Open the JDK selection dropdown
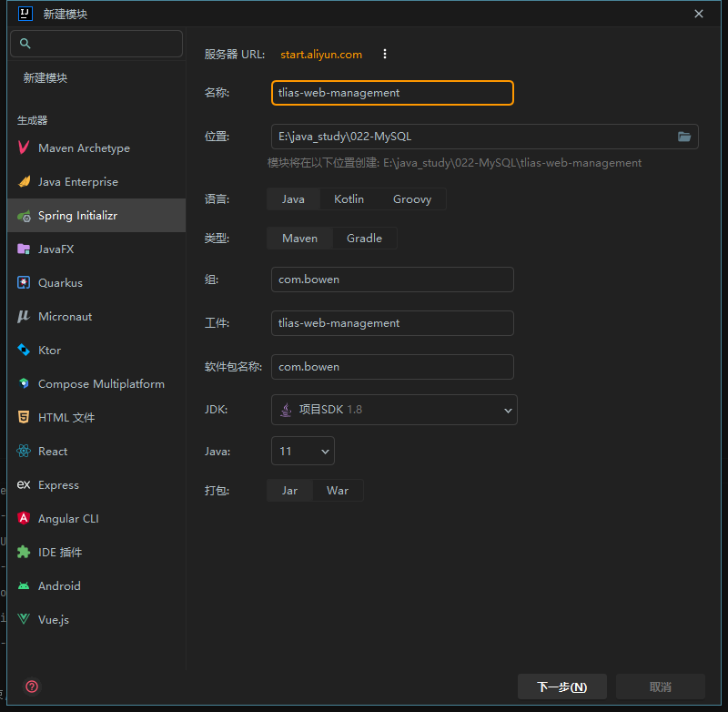Screen dimensions: 728x712 click(394, 410)
